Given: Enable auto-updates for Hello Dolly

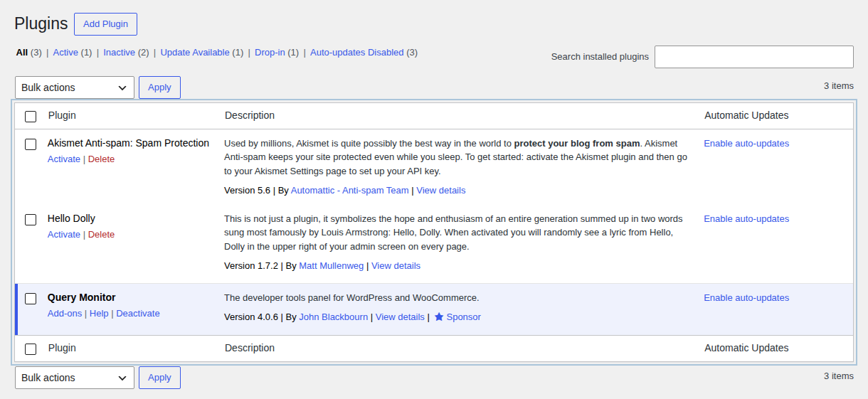Looking at the screenshot, I should (x=746, y=219).
